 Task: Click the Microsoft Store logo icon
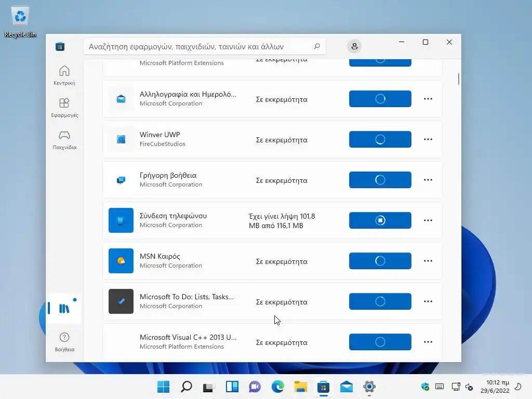pyautogui.click(x=60, y=46)
